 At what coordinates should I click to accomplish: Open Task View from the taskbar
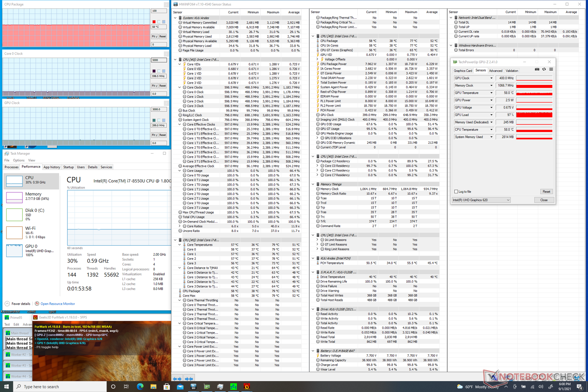click(x=126, y=387)
